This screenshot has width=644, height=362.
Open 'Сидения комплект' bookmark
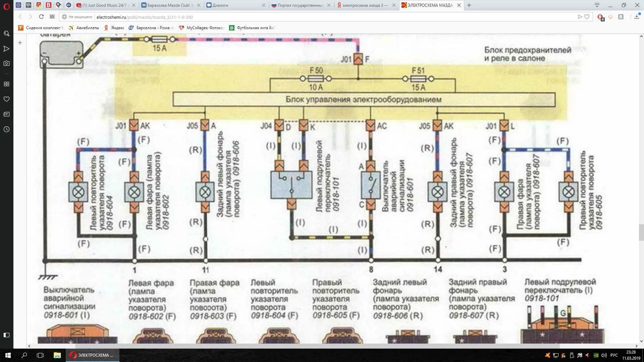point(41,28)
